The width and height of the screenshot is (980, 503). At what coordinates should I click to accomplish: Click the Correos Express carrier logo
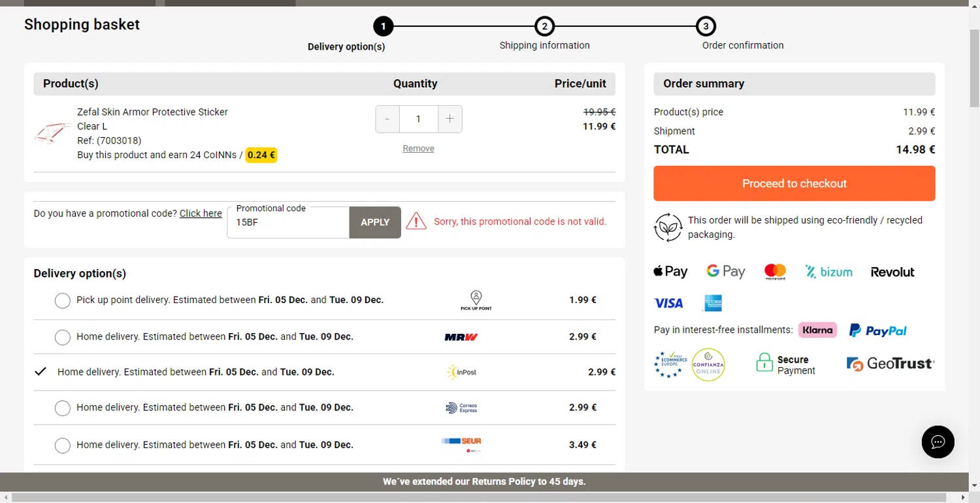point(461,408)
